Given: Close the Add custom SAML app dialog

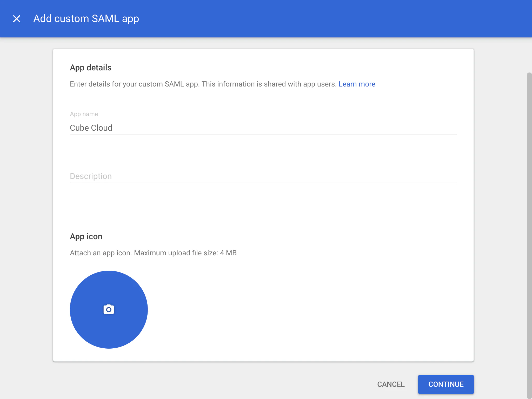Looking at the screenshot, I should (x=17, y=19).
